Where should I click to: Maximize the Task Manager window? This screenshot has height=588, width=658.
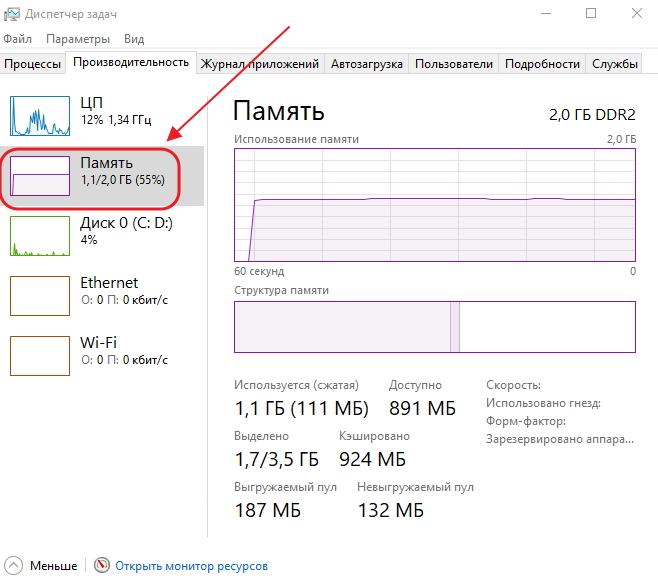point(591,13)
